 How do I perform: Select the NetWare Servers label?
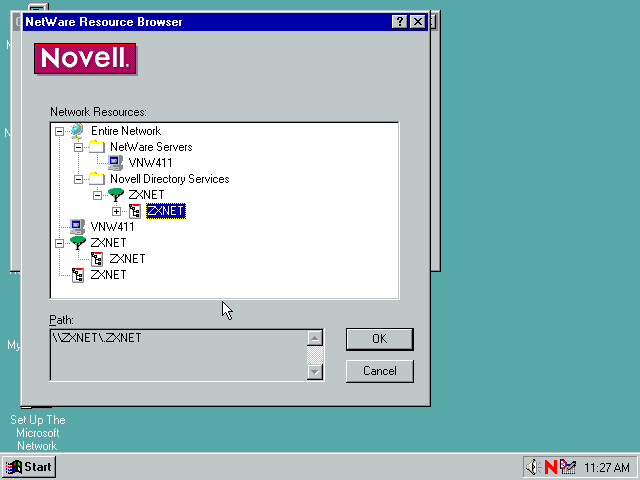pos(151,147)
